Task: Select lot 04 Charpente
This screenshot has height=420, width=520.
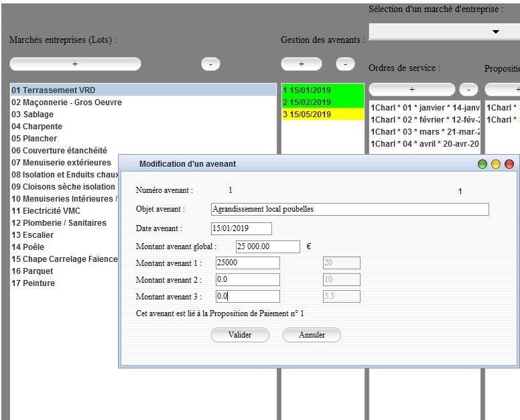Action: 143,127
